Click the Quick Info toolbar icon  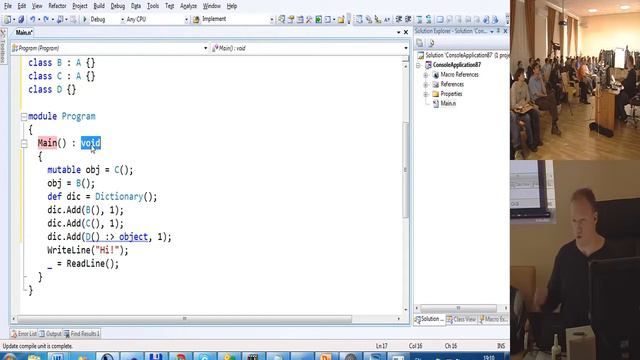(378, 19)
